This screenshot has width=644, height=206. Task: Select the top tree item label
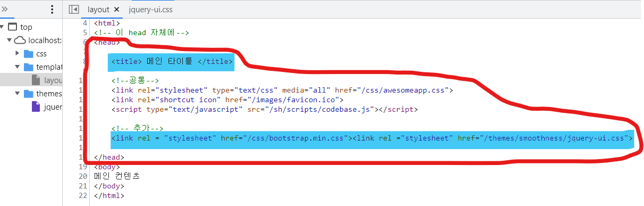point(27,27)
